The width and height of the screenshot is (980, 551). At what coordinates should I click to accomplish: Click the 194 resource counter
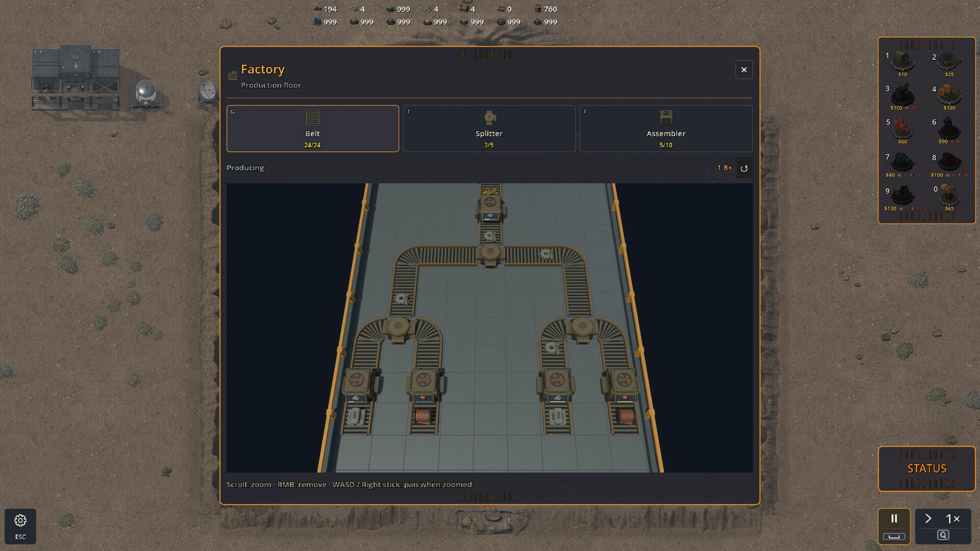click(x=325, y=9)
